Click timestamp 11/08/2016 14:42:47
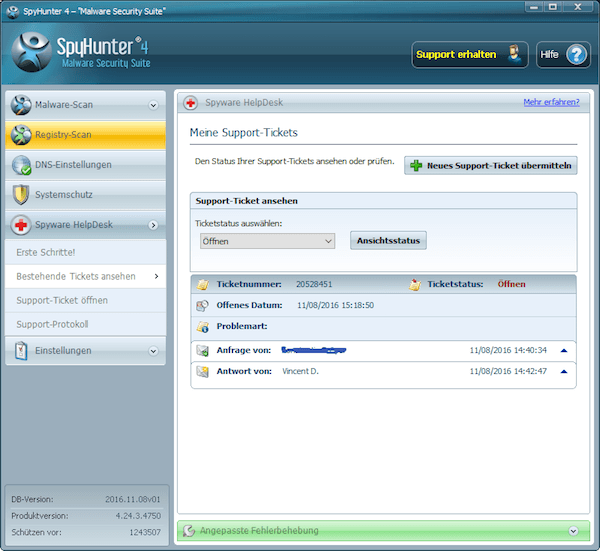 508,371
